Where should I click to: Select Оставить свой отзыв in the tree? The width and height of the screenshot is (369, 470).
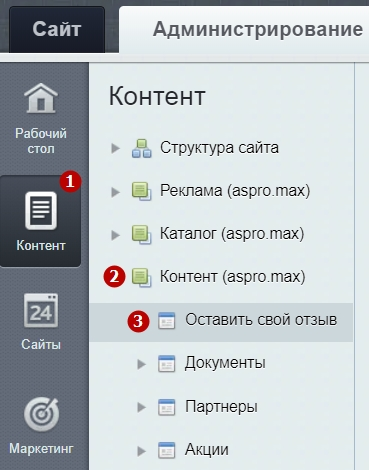click(x=261, y=320)
